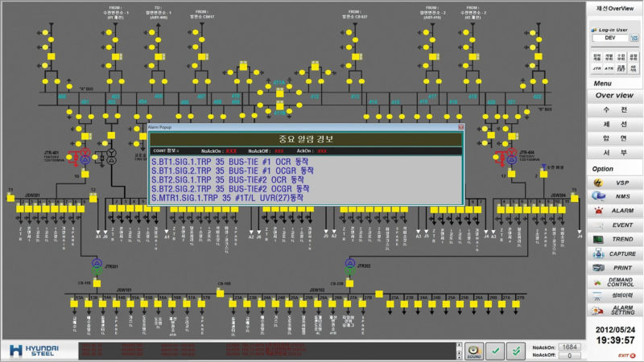Select the 서 부 menu button
The image size is (644, 362).
(615, 153)
